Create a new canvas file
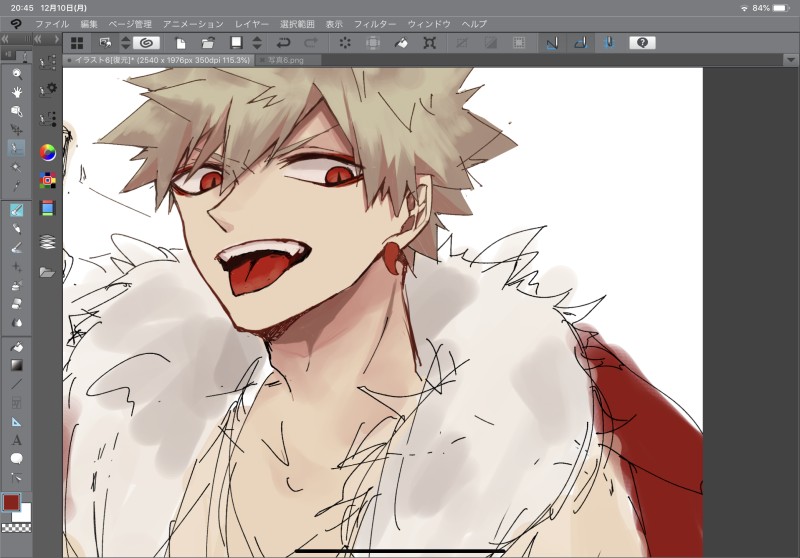Screen dimensions: 800x558 pyautogui.click(x=180, y=43)
